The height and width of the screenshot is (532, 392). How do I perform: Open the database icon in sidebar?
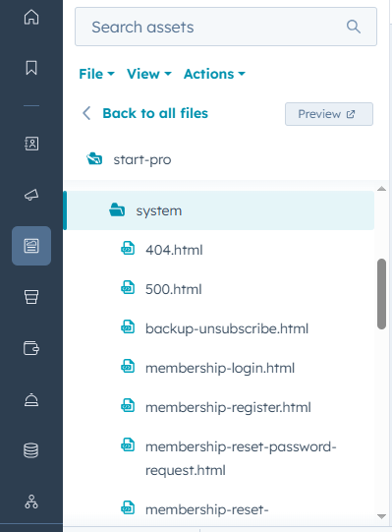[31, 450]
